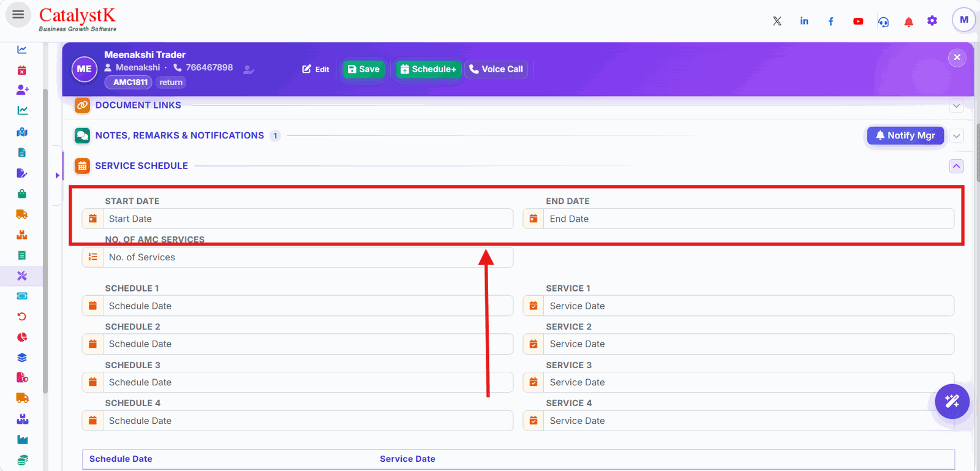Expand the Notes, Remarks & Notifications chevron
The image size is (980, 471).
pos(956,136)
